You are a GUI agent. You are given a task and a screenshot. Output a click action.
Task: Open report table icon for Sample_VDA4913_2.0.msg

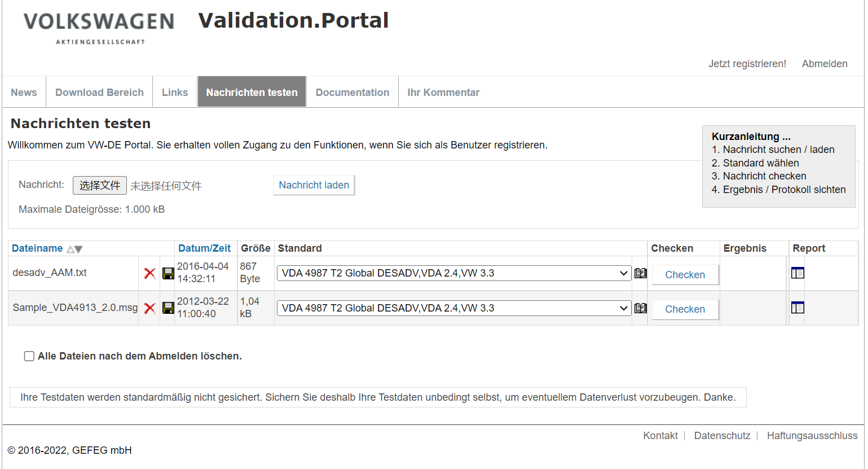(x=797, y=308)
